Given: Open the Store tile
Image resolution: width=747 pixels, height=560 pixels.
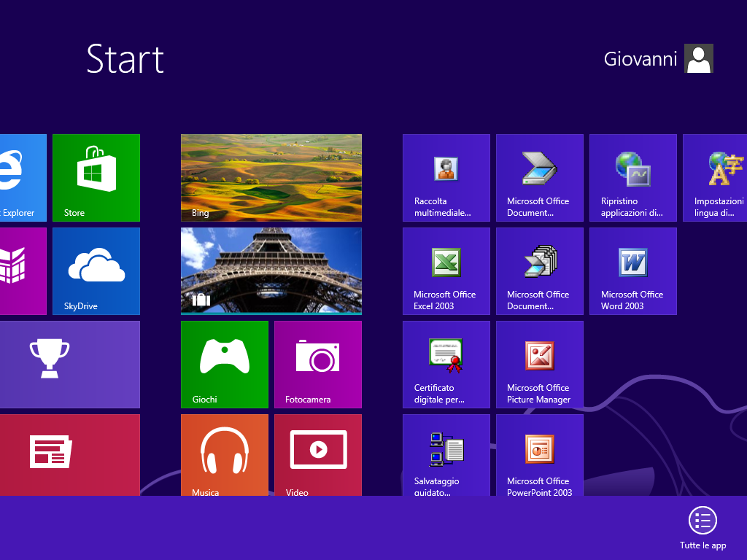Looking at the screenshot, I should point(96,178).
